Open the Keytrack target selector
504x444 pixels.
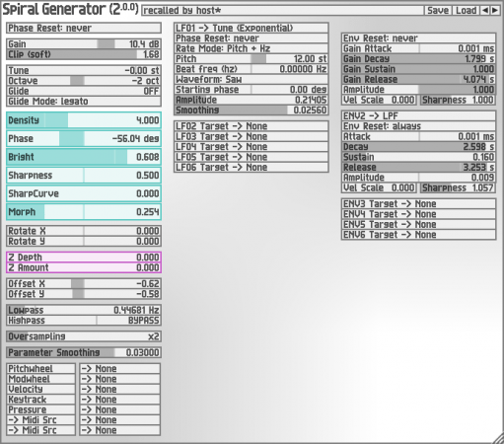coord(119,400)
